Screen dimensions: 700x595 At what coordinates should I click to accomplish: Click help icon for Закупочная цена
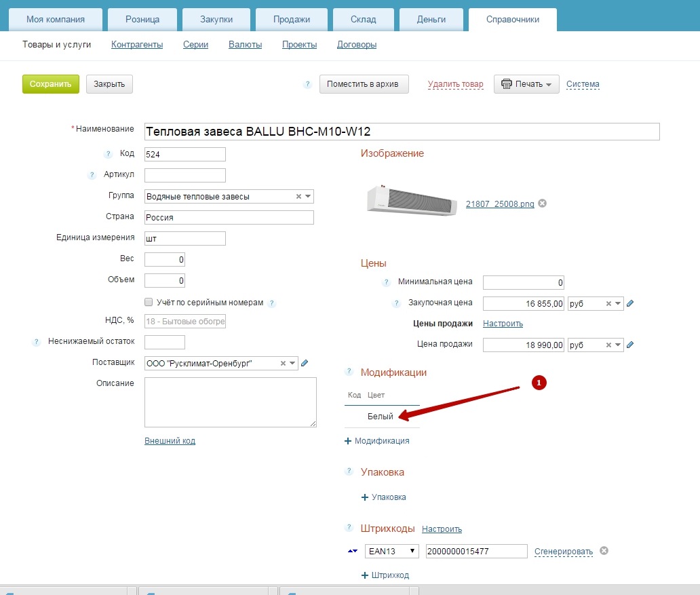tap(396, 303)
